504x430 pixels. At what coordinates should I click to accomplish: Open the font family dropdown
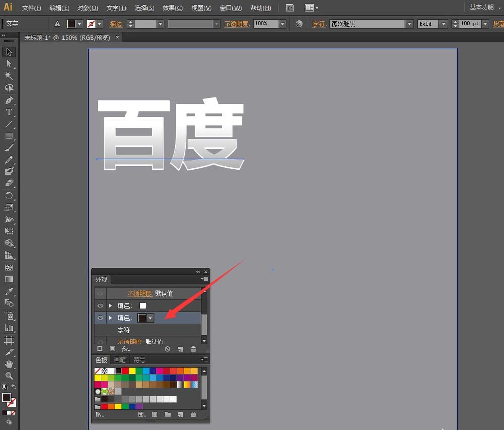point(409,24)
